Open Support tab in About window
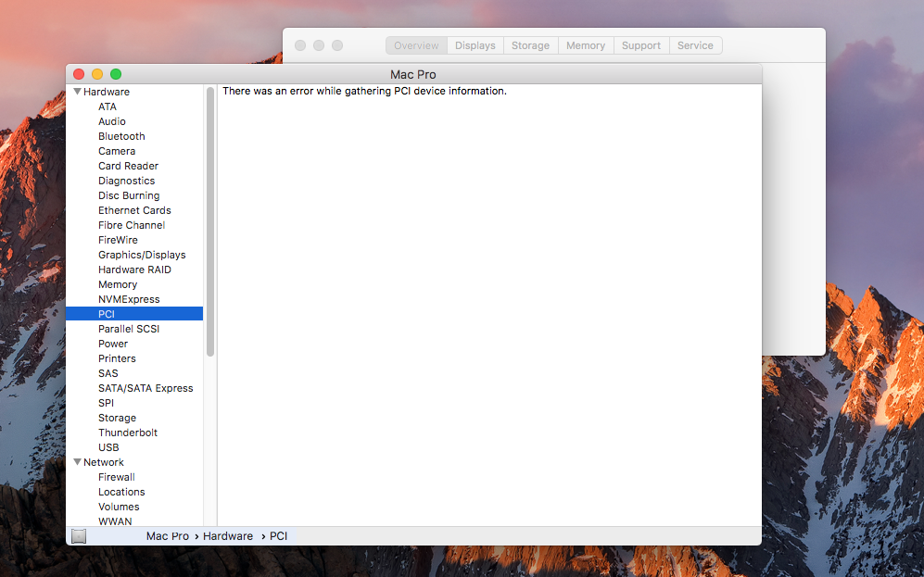Screen dimensions: 924x577 point(641,45)
